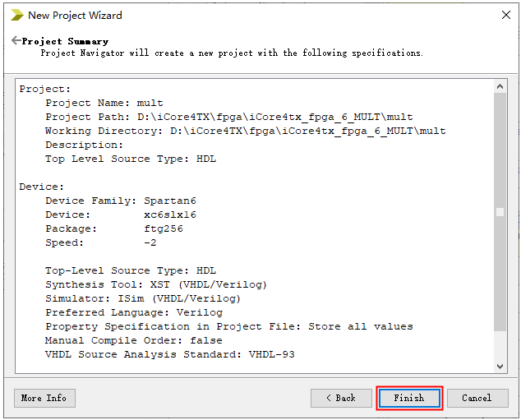Click the back arrow beside Project Summary

click(x=16, y=40)
